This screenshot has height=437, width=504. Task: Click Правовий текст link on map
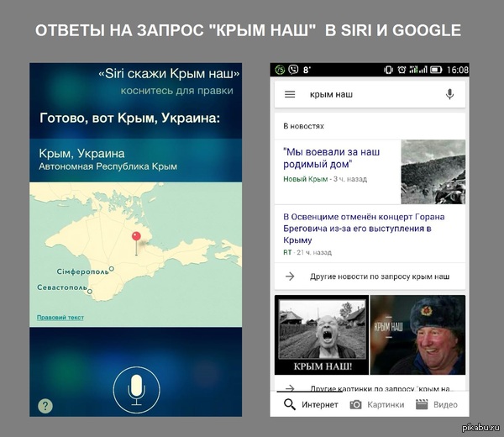point(60,318)
